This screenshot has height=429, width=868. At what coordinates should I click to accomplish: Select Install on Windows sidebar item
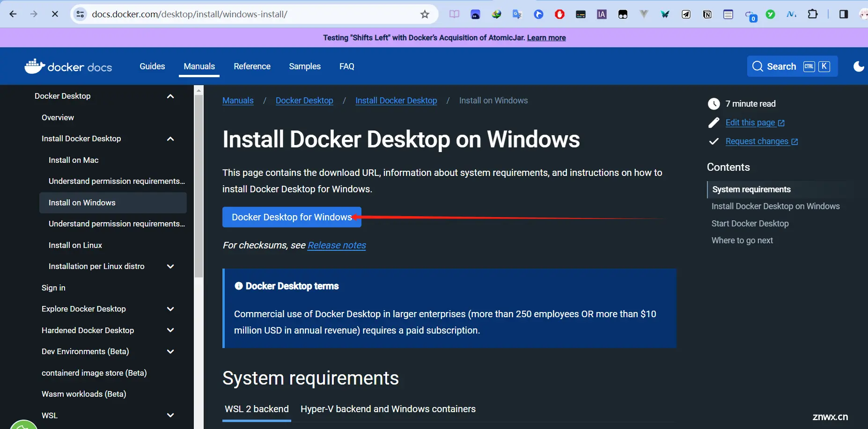pyautogui.click(x=113, y=203)
